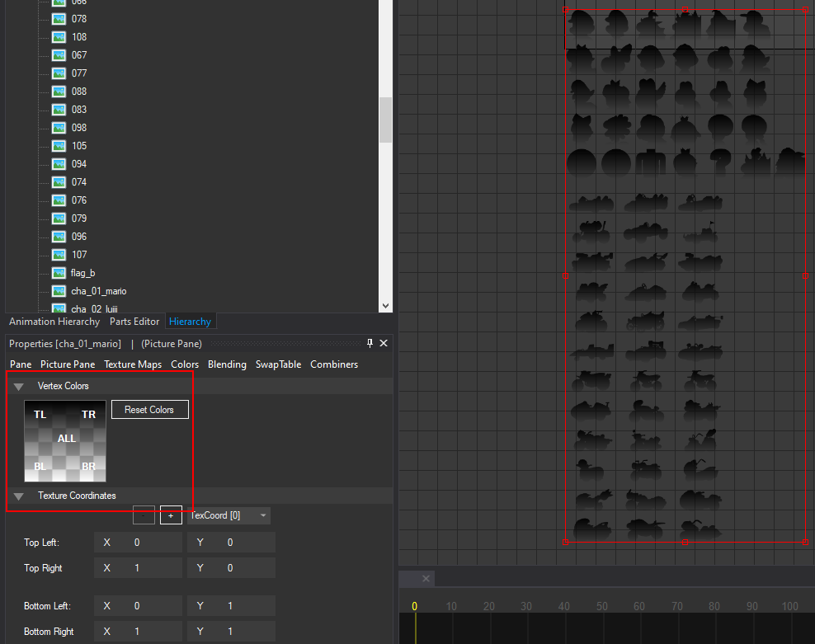Click the image icon next to 098
Viewport: 815px width, 644px height.
(59, 127)
